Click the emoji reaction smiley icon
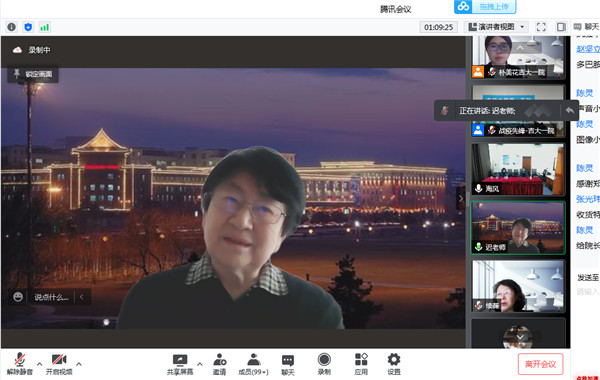Viewport: 600px width, 380px height. pyautogui.click(x=18, y=297)
